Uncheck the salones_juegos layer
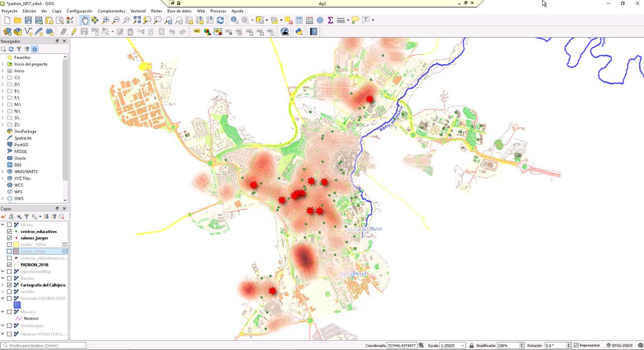This screenshot has width=644, height=350. 9,238
